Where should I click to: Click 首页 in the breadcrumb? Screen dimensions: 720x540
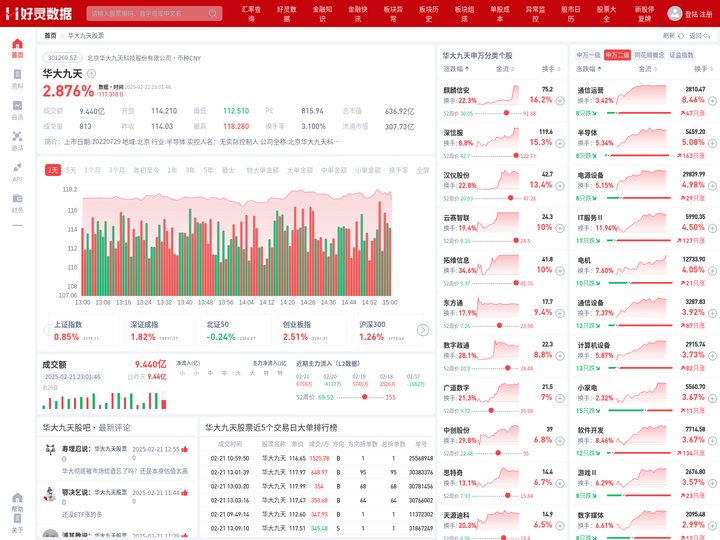pyautogui.click(x=51, y=35)
